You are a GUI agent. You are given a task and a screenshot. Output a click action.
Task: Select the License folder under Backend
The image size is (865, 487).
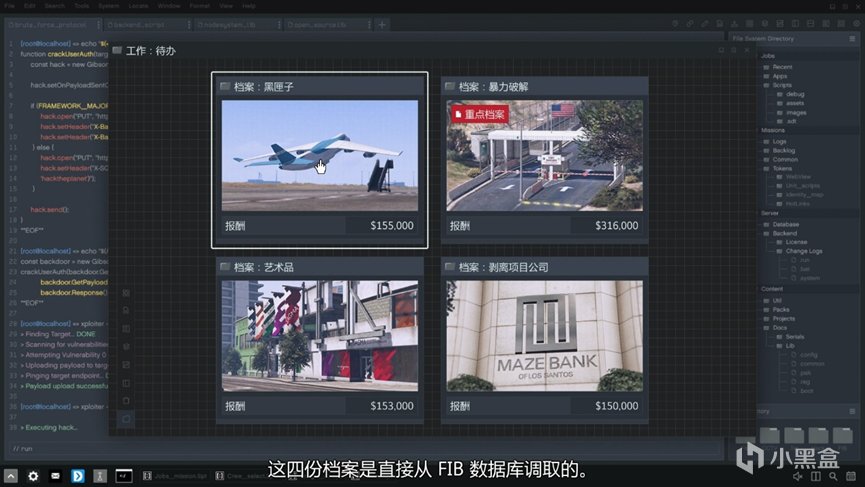tap(792, 242)
